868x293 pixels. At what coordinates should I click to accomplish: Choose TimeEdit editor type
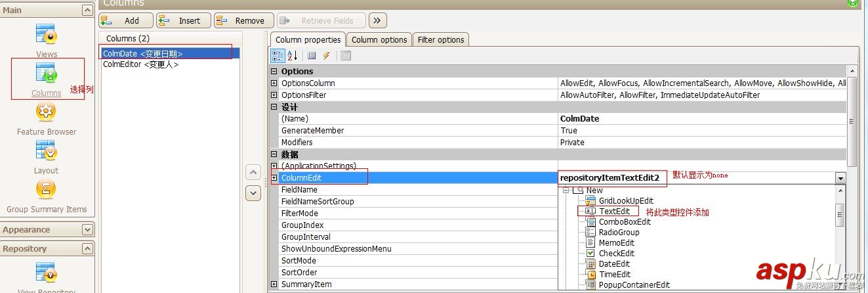pyautogui.click(x=614, y=274)
